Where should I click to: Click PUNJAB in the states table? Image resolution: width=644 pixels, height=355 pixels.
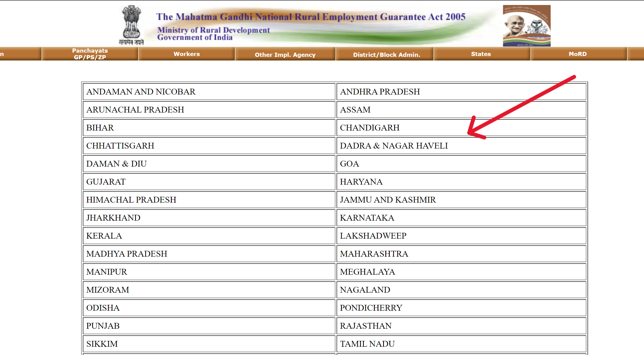[x=103, y=326]
